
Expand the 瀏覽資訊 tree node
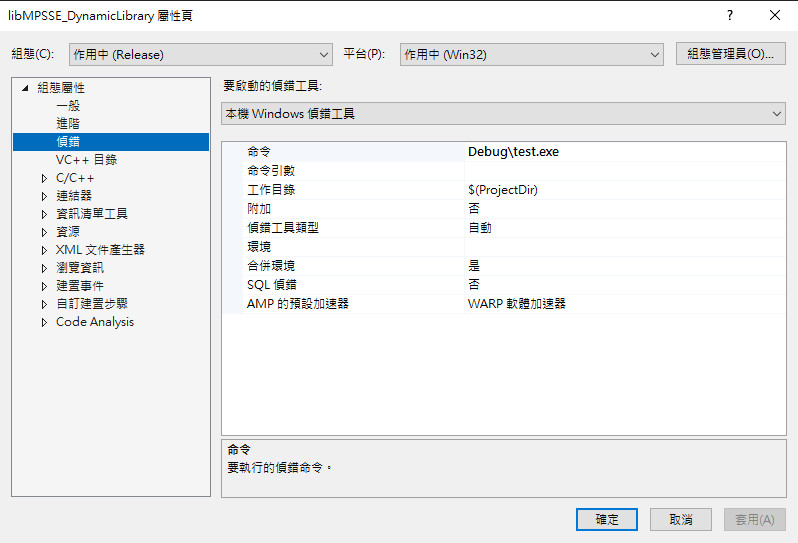coord(44,268)
